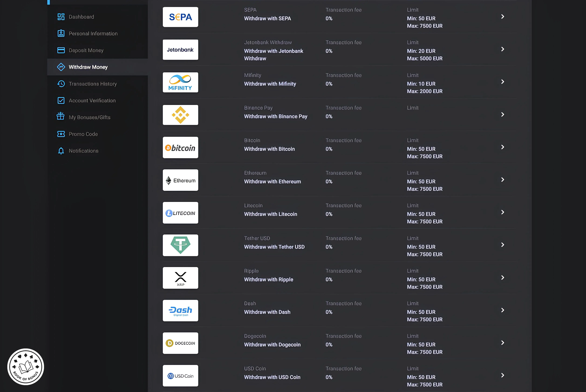This screenshot has width=586, height=392.
Task: Expand the Dash row chevron
Action: coord(503,310)
